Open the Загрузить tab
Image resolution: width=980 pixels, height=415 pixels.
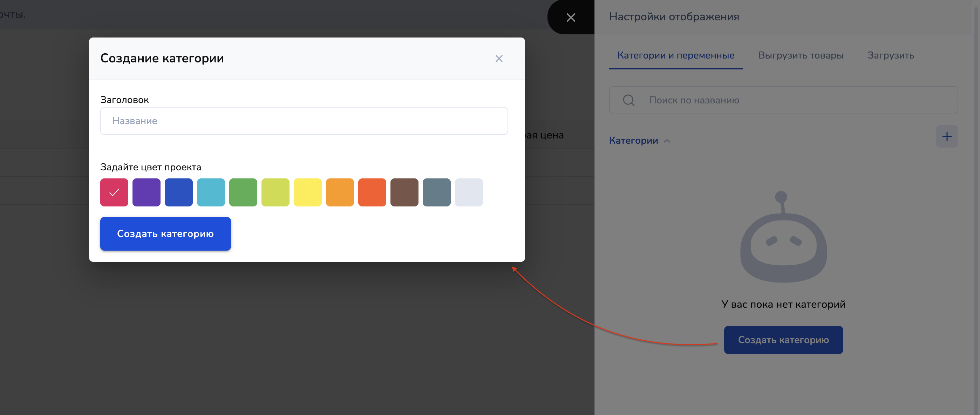[890, 55]
